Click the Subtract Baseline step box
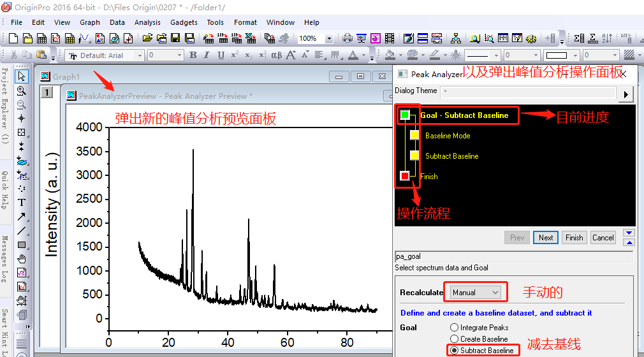The height and width of the screenshot is (357, 644). (x=415, y=156)
